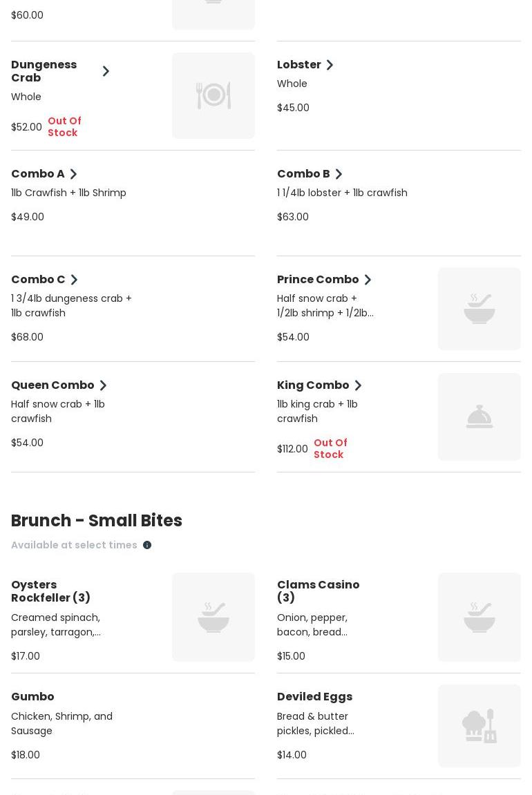The image size is (532, 795).
Task: Click the King Combo cloche image icon
Action: 479,416
